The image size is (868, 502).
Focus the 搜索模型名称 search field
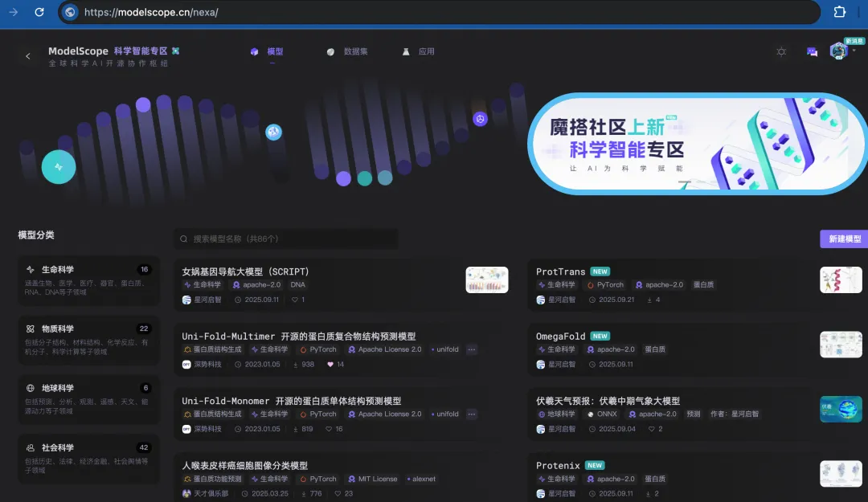pos(286,239)
